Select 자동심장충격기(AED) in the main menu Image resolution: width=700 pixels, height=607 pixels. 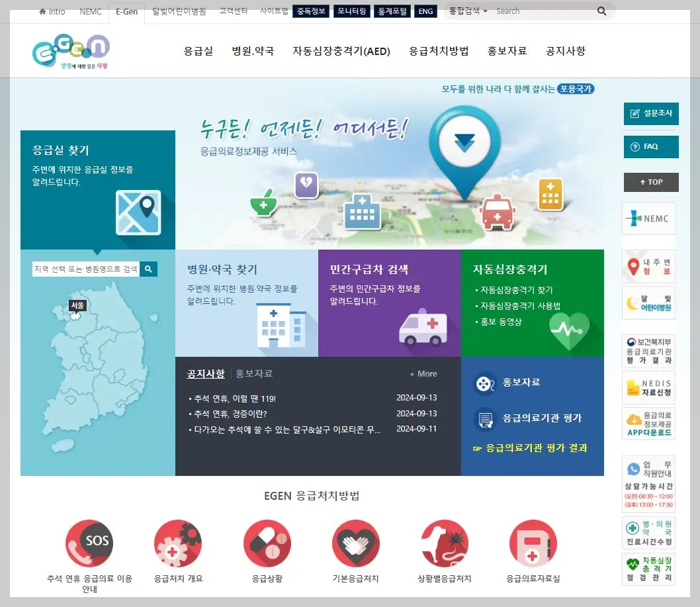tap(341, 51)
